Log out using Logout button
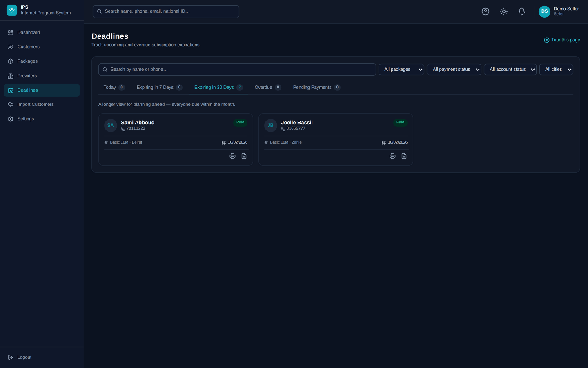The image size is (588, 368). [42, 357]
